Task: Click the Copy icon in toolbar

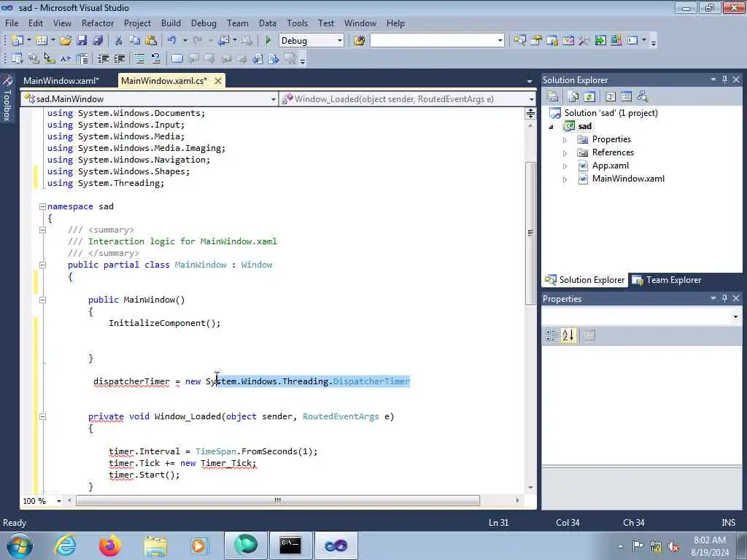Action: point(135,41)
